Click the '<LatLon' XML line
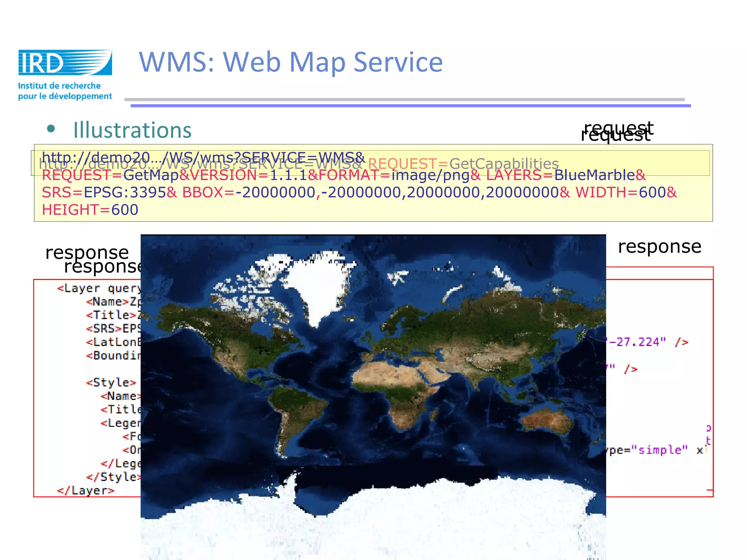 113,342
